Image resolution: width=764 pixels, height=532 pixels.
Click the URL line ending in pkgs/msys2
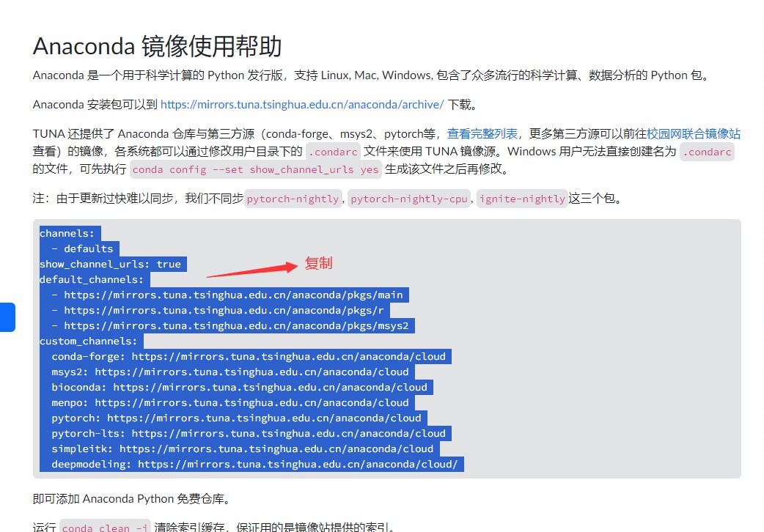point(230,325)
